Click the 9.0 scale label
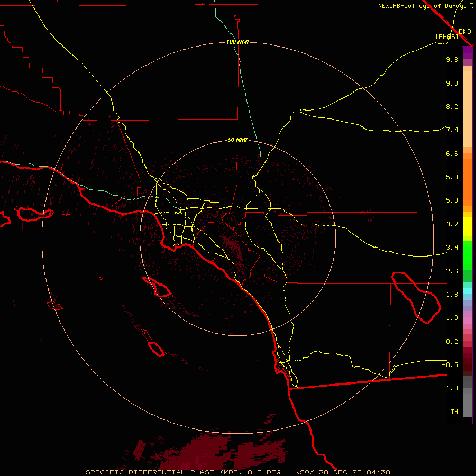Viewport: 476px width, 476px height. [x=452, y=83]
